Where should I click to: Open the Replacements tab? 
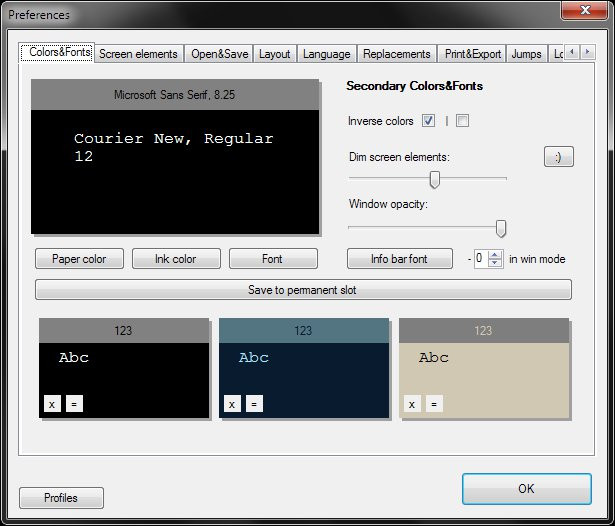coord(397,54)
